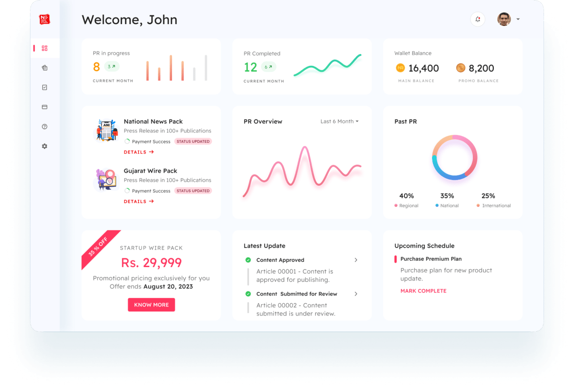Open the press release packages sidebar icon

click(44, 68)
